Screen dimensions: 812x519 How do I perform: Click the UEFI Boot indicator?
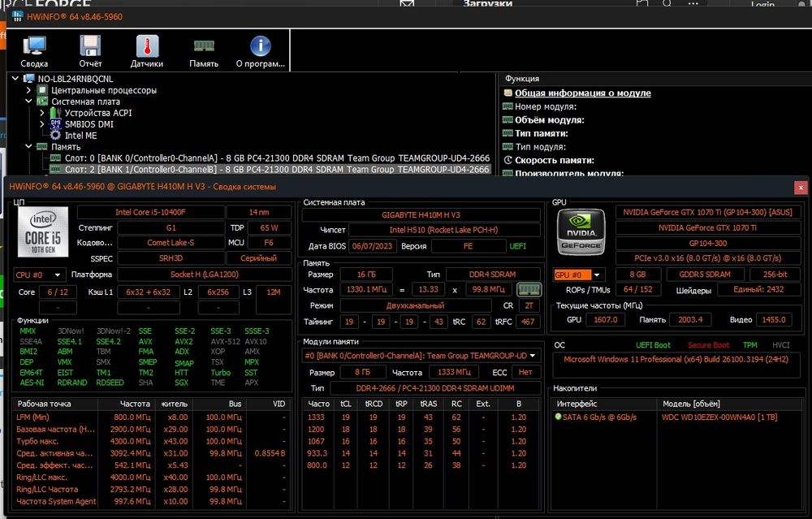[653, 345]
